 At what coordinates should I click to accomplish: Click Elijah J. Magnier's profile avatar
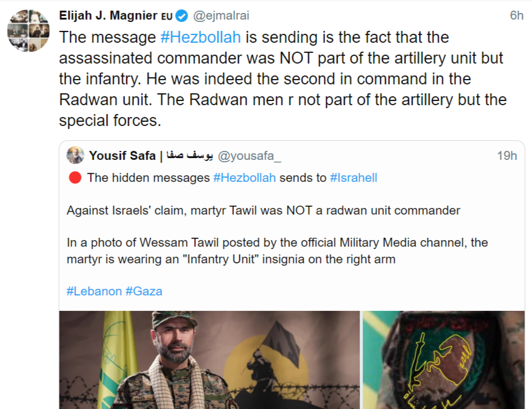(x=27, y=30)
